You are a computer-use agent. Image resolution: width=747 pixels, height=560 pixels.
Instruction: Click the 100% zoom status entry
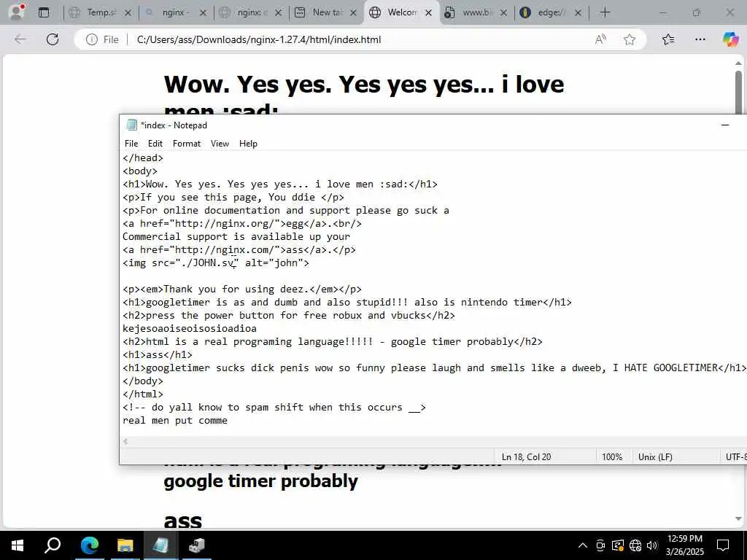click(612, 456)
